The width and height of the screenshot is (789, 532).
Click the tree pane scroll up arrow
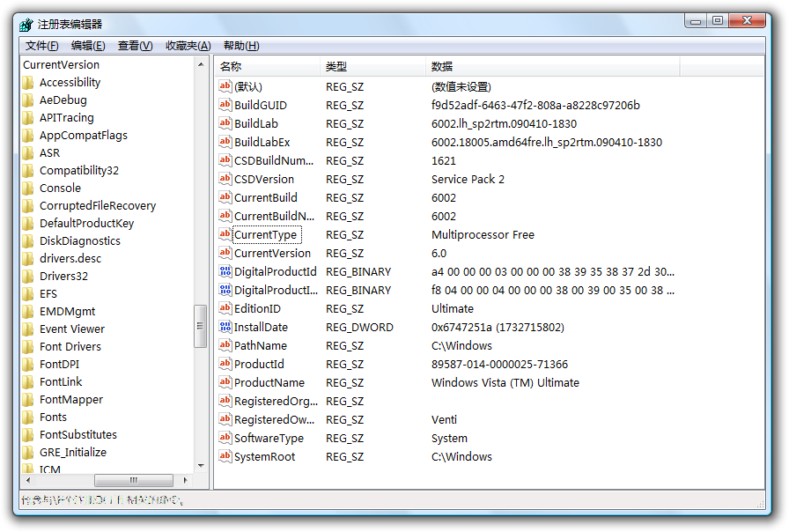pos(201,64)
